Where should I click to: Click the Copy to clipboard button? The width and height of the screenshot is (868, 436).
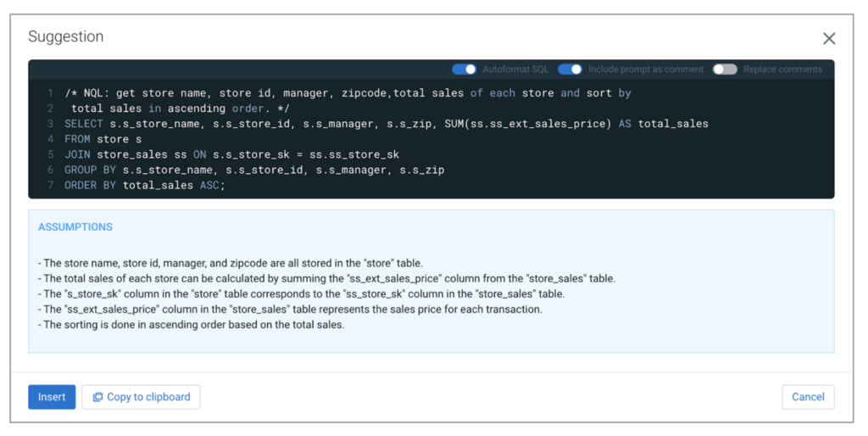[x=142, y=397]
